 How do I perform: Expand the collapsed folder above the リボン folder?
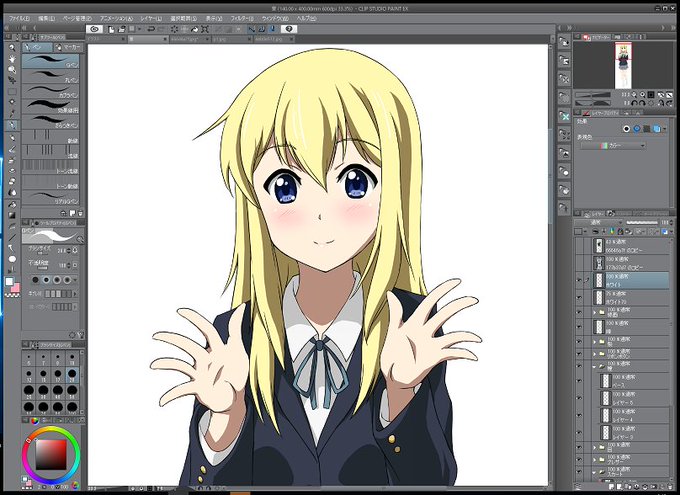(x=595, y=342)
